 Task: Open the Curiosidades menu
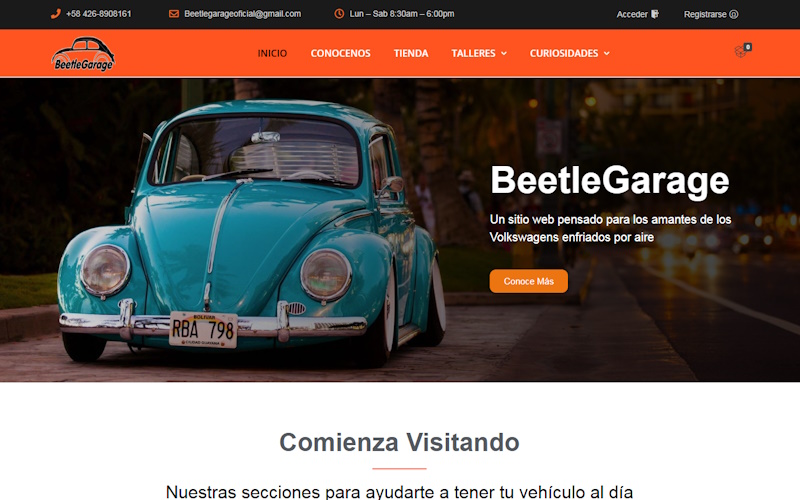(x=564, y=53)
